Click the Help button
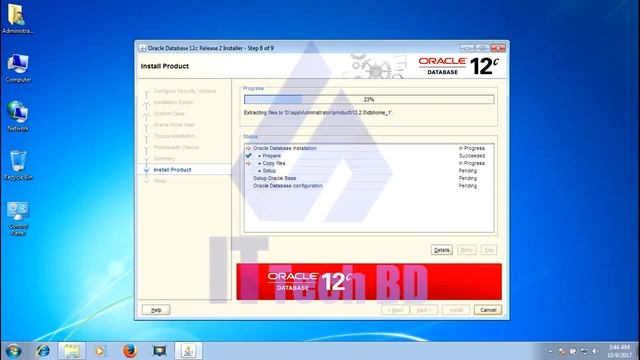This screenshot has height=360, width=640. click(x=156, y=310)
